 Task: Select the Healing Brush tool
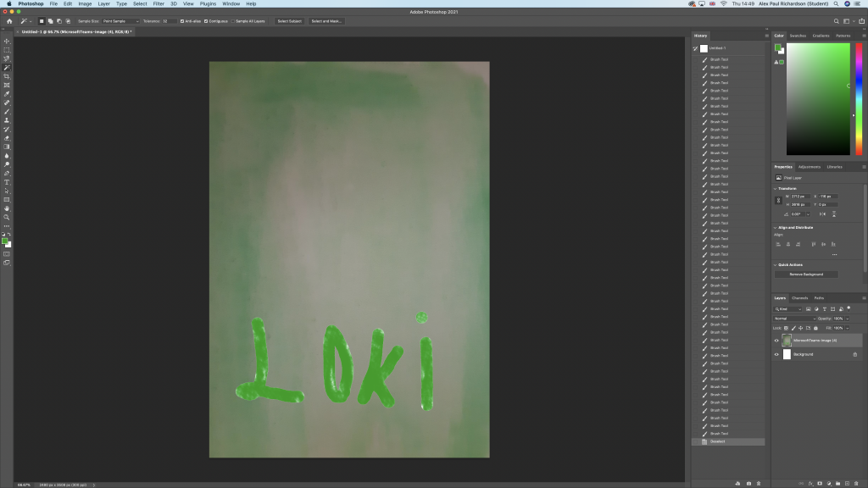point(7,103)
